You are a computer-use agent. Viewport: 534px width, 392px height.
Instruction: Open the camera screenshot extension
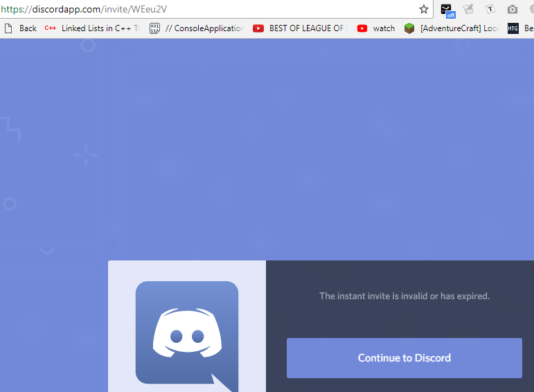pyautogui.click(x=513, y=10)
